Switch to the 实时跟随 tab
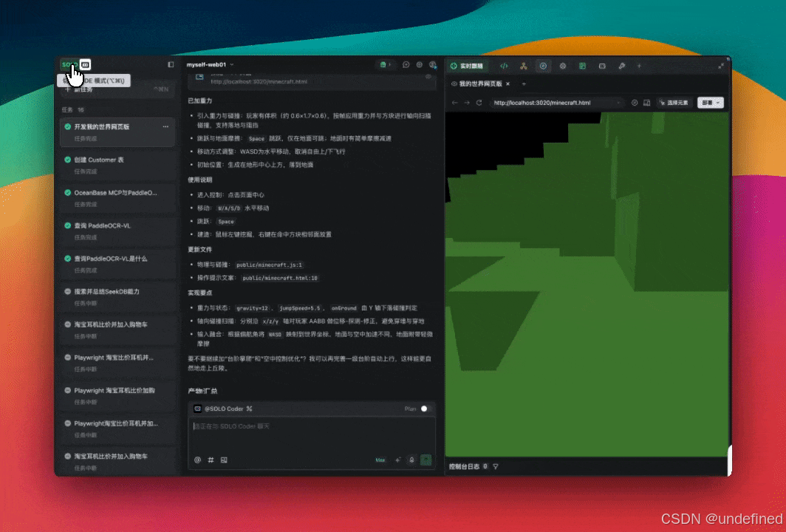The width and height of the screenshot is (786, 532). (x=467, y=66)
